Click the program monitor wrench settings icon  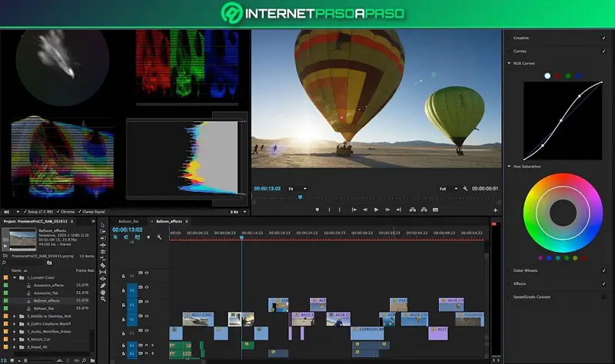pos(465,188)
